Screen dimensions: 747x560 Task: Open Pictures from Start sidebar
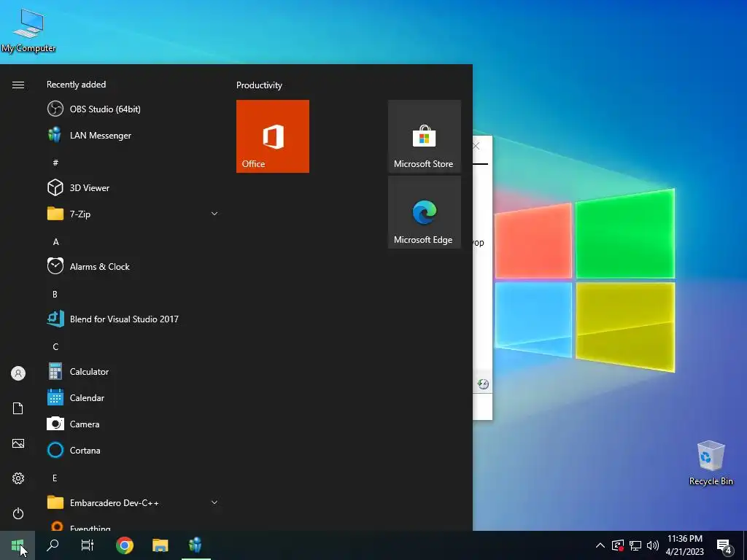point(18,443)
